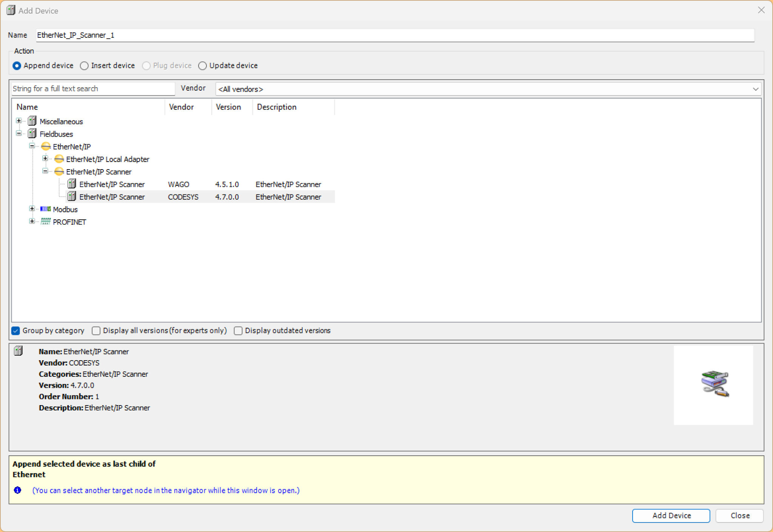773x532 pixels.
Task: Sort by the Version column header
Action: coord(228,107)
